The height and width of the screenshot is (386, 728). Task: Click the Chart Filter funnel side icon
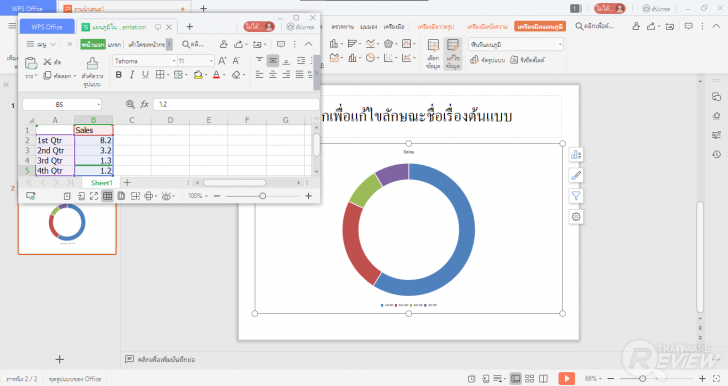576,196
